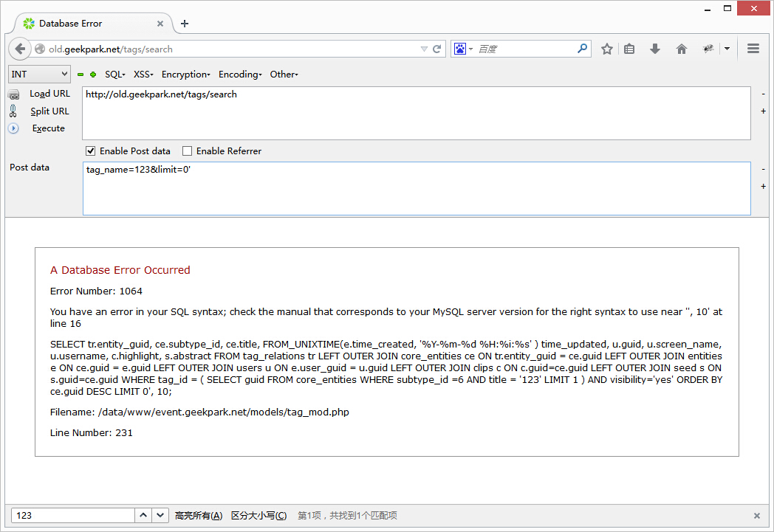Open the bookmarks list icon

629,49
